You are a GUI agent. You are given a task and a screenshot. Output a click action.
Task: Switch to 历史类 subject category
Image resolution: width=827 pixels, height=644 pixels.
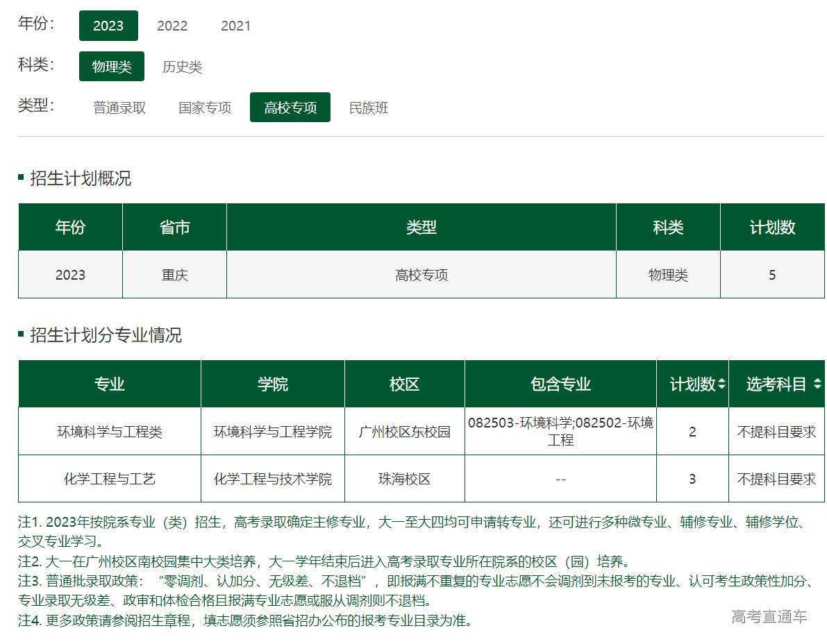click(x=182, y=67)
